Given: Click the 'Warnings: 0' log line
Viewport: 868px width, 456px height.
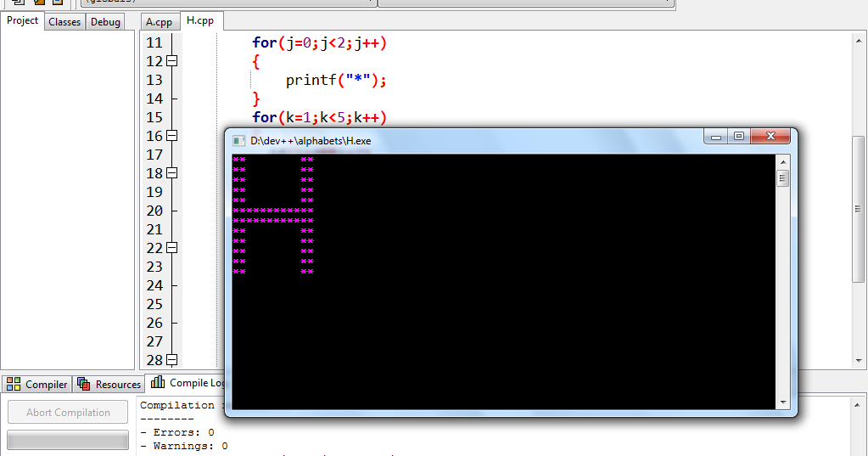Looking at the screenshot, I should click(x=184, y=446).
